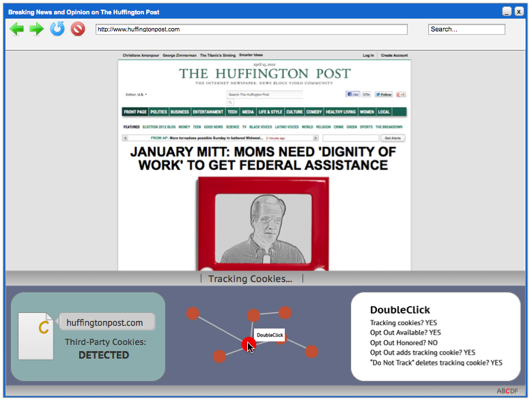
Task: Click the Get Alerts button
Action: pos(393,138)
